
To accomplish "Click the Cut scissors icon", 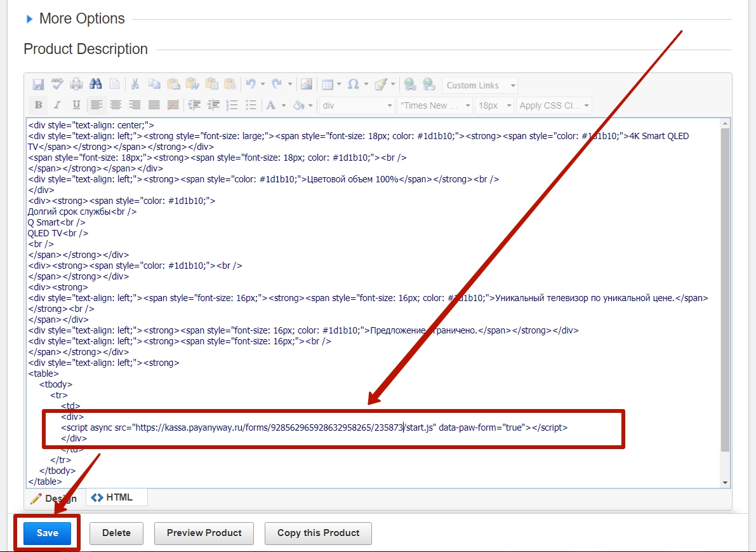I will click(x=135, y=84).
